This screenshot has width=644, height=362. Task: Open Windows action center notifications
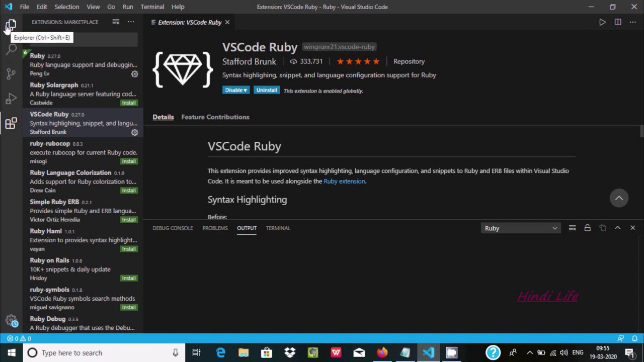click(629, 352)
